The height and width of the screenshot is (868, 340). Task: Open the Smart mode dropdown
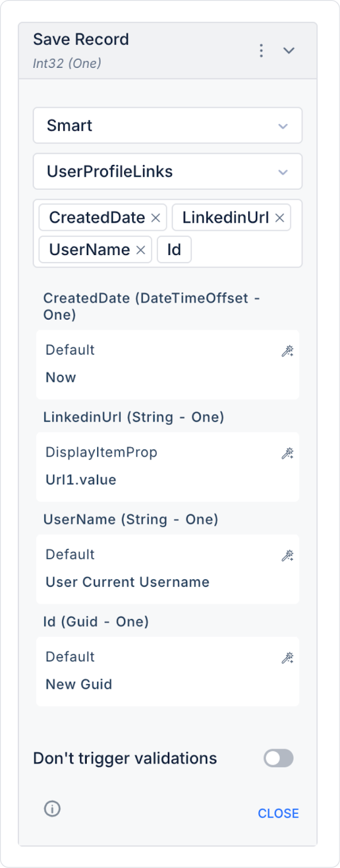167,125
